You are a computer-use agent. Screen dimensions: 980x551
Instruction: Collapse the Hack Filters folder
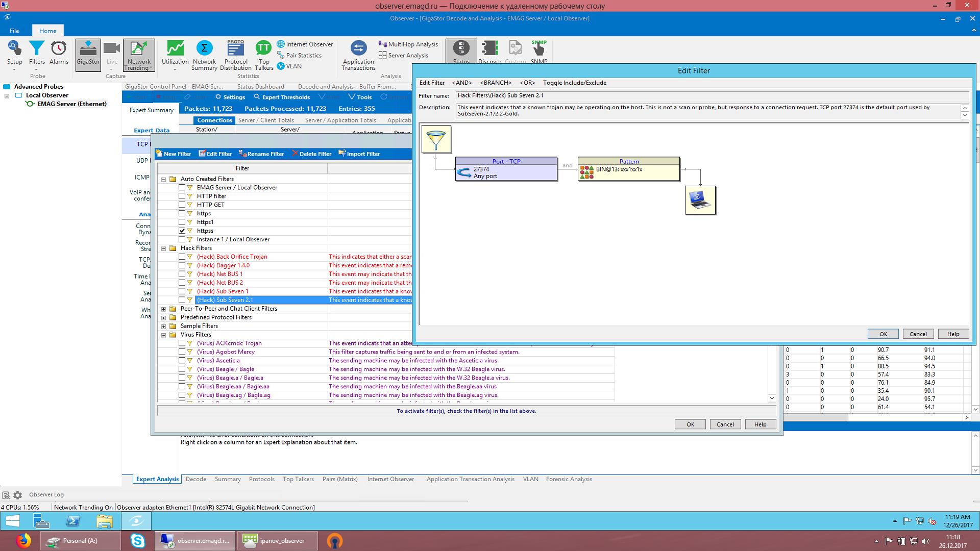(164, 248)
